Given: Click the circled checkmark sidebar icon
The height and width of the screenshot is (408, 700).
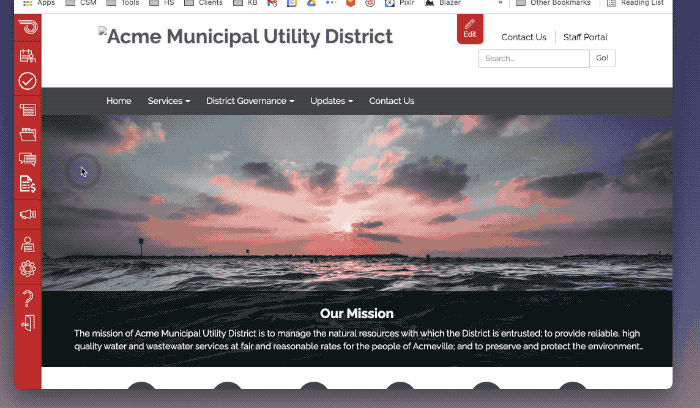Looking at the screenshot, I should 28,81.
